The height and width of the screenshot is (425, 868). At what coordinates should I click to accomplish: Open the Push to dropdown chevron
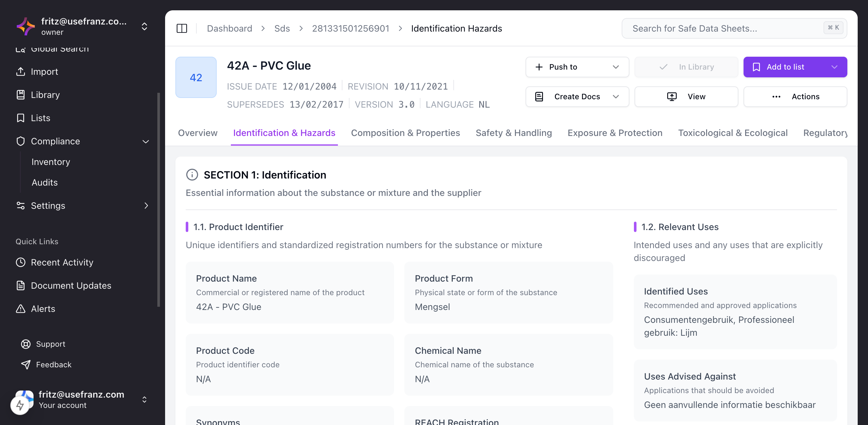(616, 67)
